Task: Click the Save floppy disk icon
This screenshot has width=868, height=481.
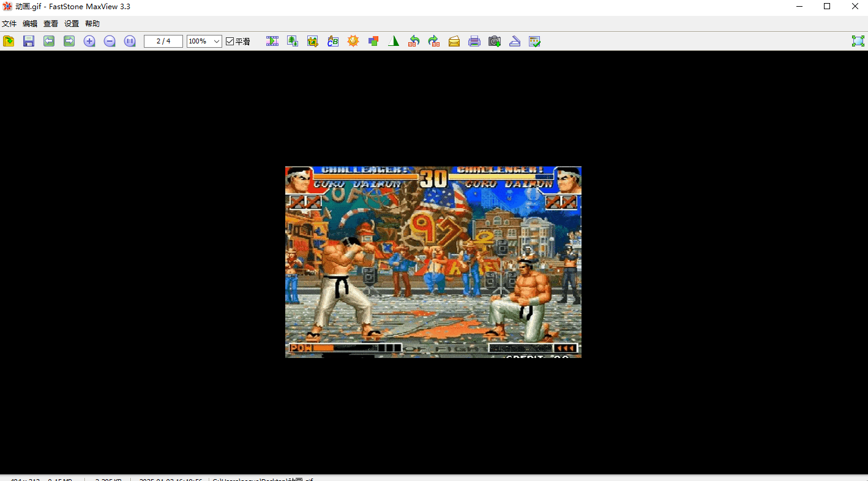Action: click(x=29, y=41)
